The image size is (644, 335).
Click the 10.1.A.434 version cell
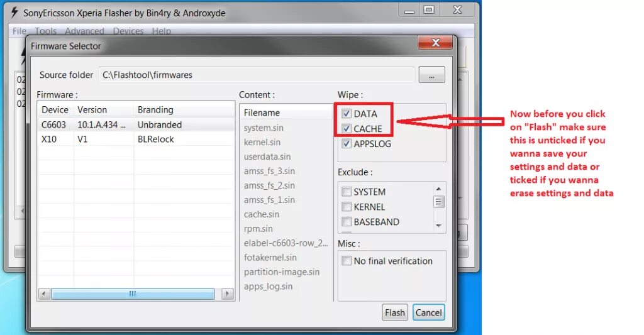pos(101,125)
